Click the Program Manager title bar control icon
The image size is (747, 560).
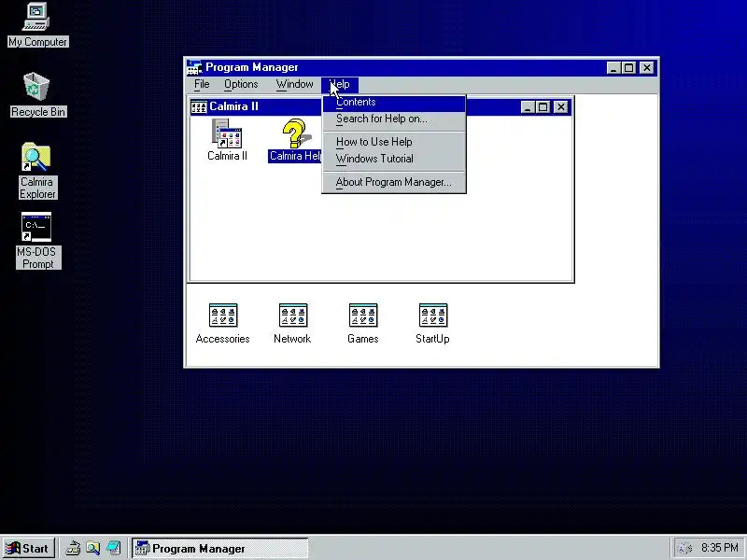pyautogui.click(x=194, y=67)
